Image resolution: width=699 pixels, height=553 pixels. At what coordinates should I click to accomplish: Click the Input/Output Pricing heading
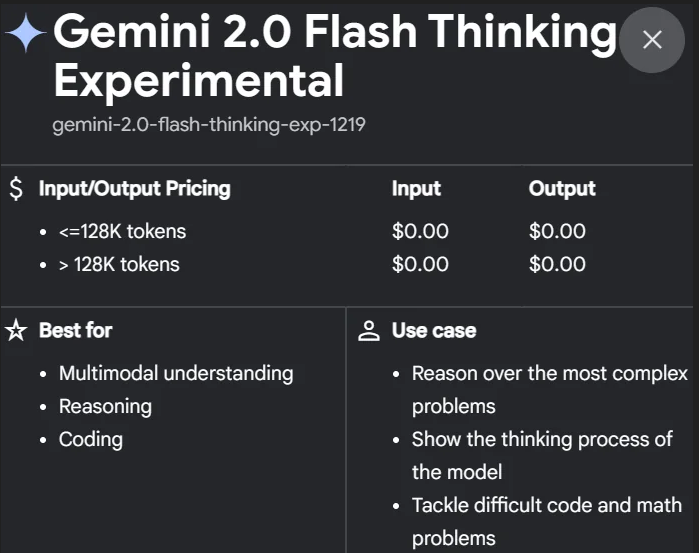click(x=134, y=189)
